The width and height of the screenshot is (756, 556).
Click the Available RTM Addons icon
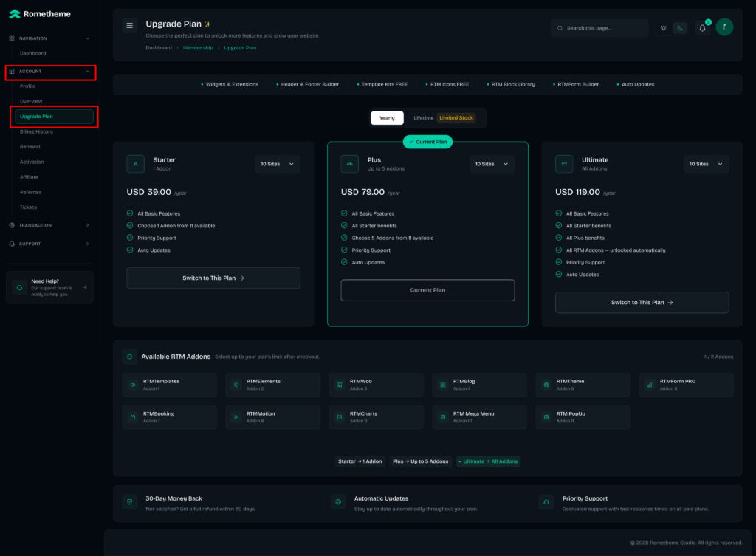coord(130,357)
